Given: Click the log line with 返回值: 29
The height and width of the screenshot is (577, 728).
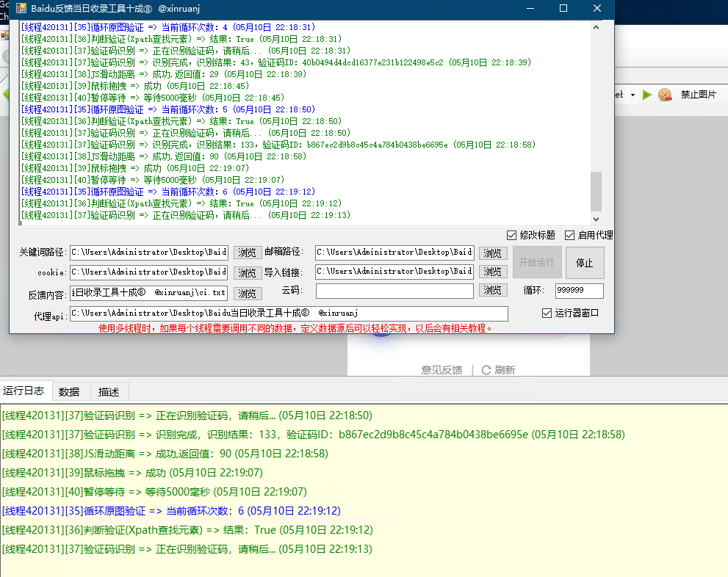Looking at the screenshot, I should 163,74.
